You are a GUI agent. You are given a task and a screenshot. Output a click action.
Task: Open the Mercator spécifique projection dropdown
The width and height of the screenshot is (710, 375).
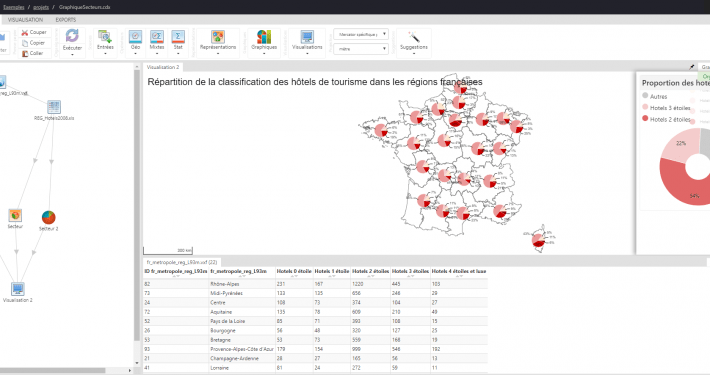[361, 34]
